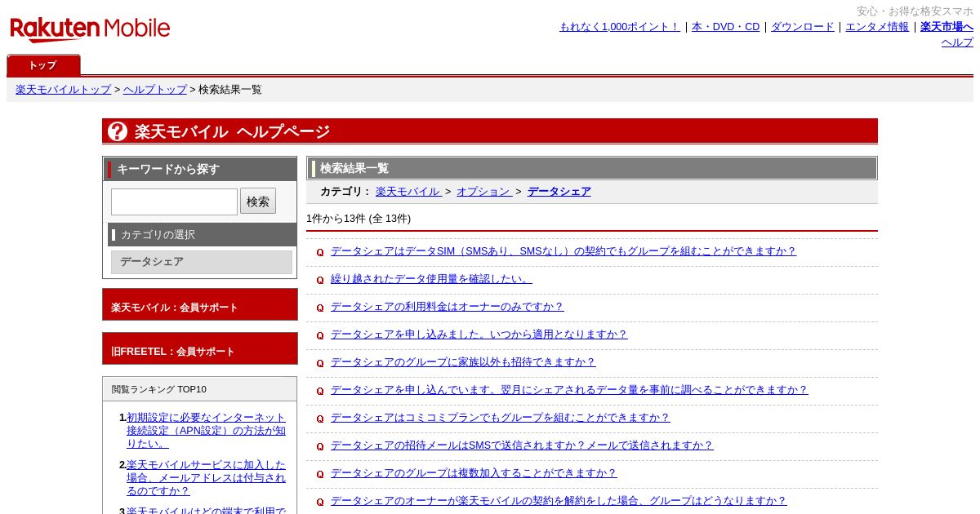Open question about owner cancelling contract
The height and width of the screenshot is (514, 980).
click(x=559, y=501)
